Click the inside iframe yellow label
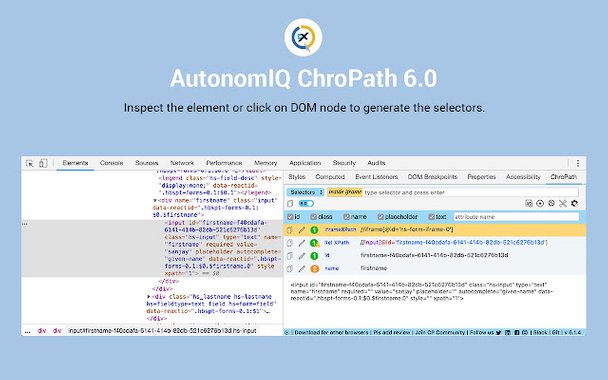The width and height of the screenshot is (608, 380). pos(345,192)
